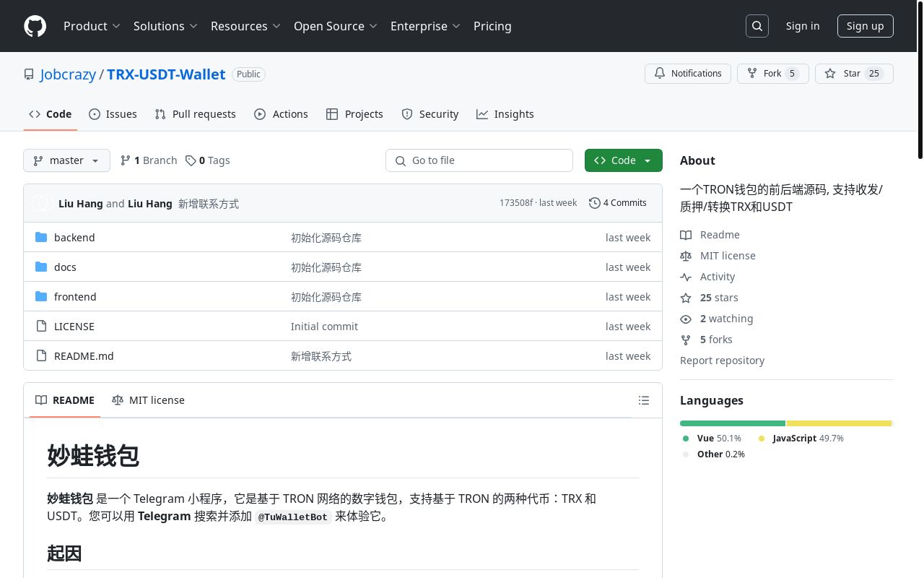Click the Report repository link
The height and width of the screenshot is (578, 924).
pyautogui.click(x=722, y=360)
